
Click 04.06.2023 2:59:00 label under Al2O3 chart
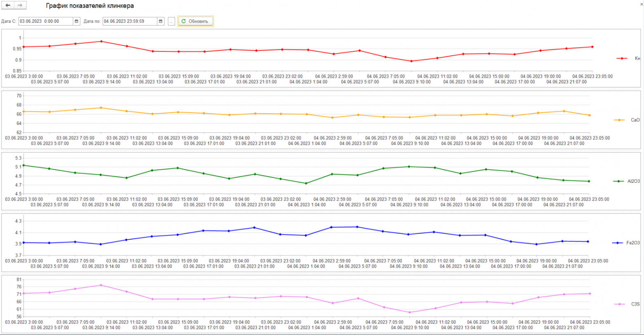pos(332,199)
